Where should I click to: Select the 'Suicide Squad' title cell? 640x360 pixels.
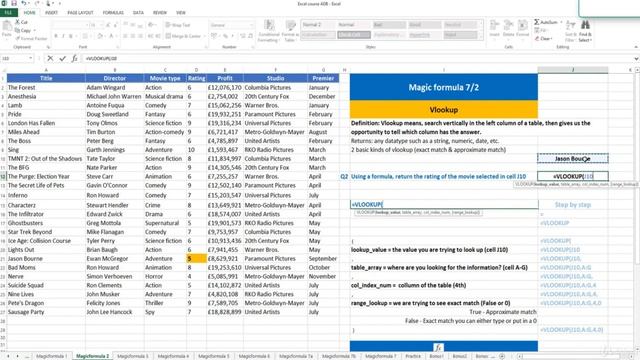(46, 285)
